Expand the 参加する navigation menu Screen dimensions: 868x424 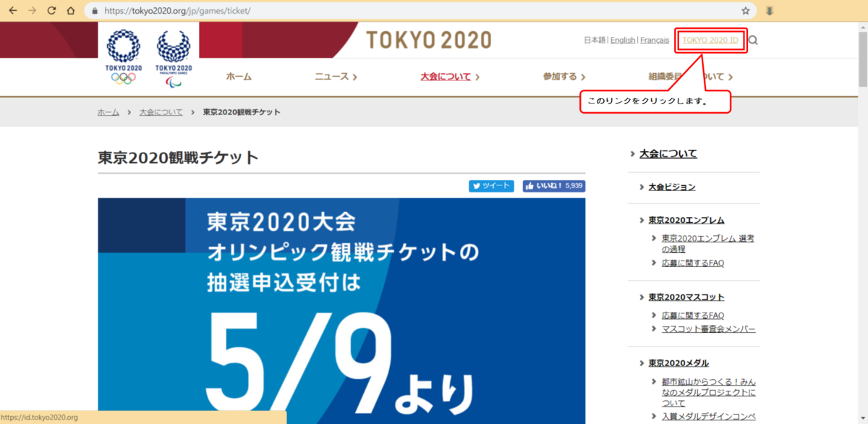[564, 77]
